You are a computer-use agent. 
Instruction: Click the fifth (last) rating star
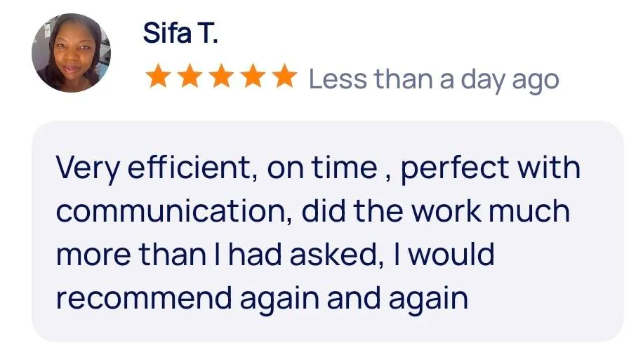pyautogui.click(x=284, y=79)
